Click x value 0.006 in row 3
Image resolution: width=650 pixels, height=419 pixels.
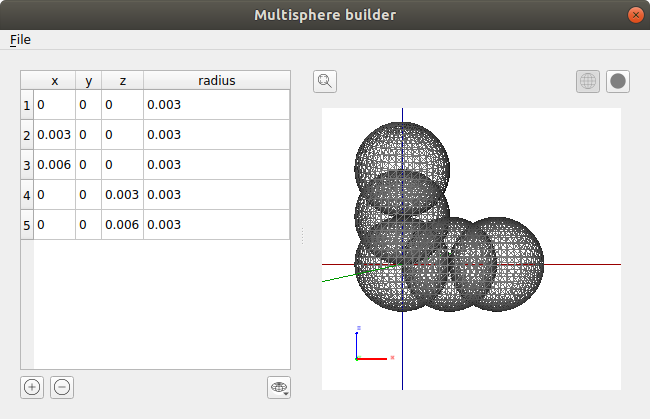click(x=55, y=165)
